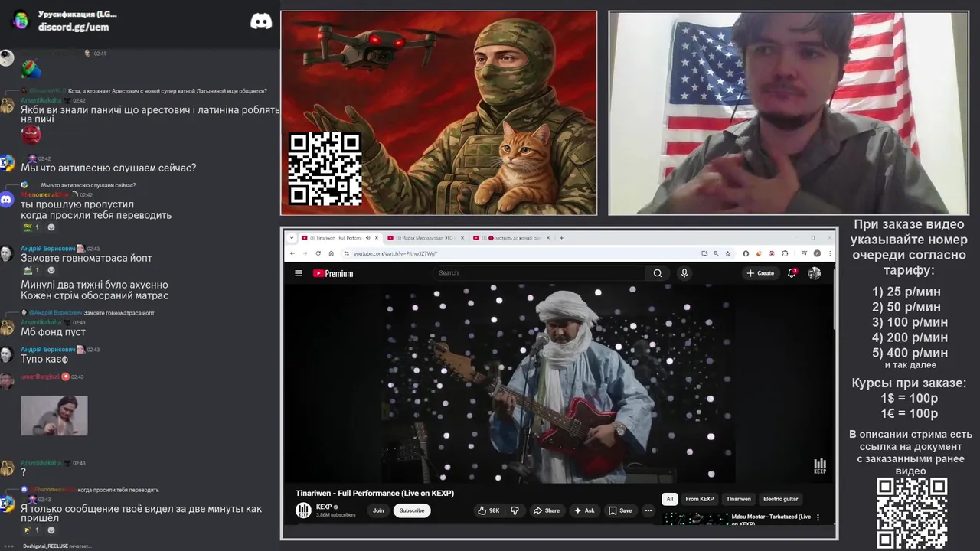Viewport: 980px width, 551px height.
Task: Click the QR code on soldier artwork
Action: coord(325,168)
